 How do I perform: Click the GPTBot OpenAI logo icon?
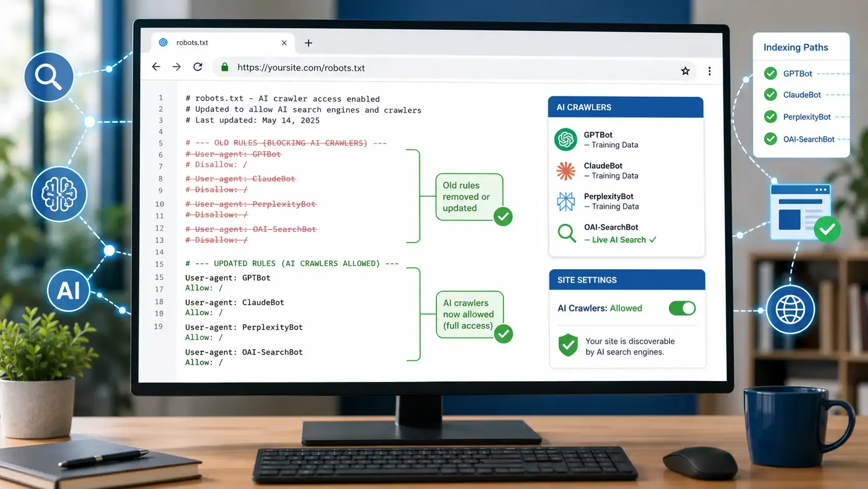566,139
